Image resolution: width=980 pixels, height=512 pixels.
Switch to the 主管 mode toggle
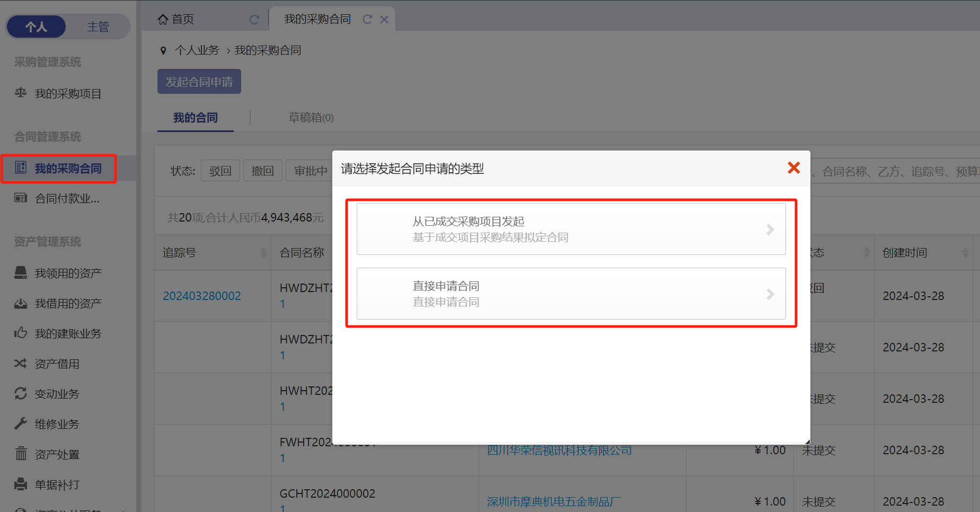click(98, 27)
